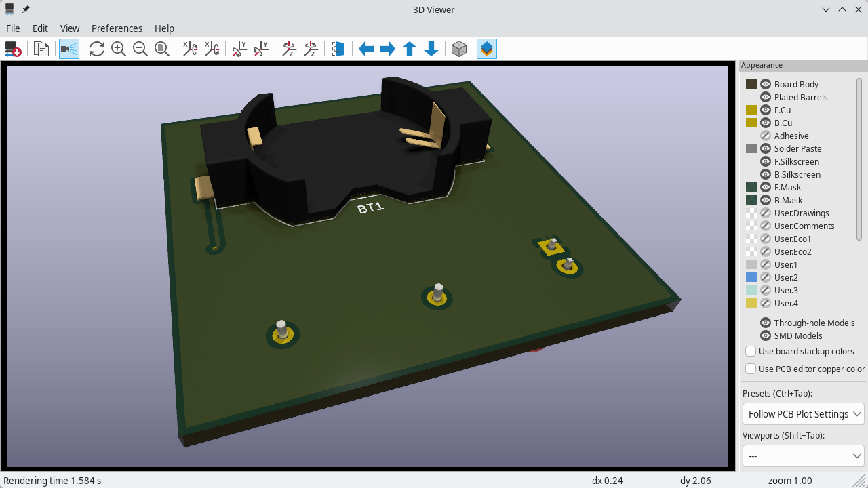Open the Viewports dropdown
This screenshot has width=868, height=488.
click(803, 455)
